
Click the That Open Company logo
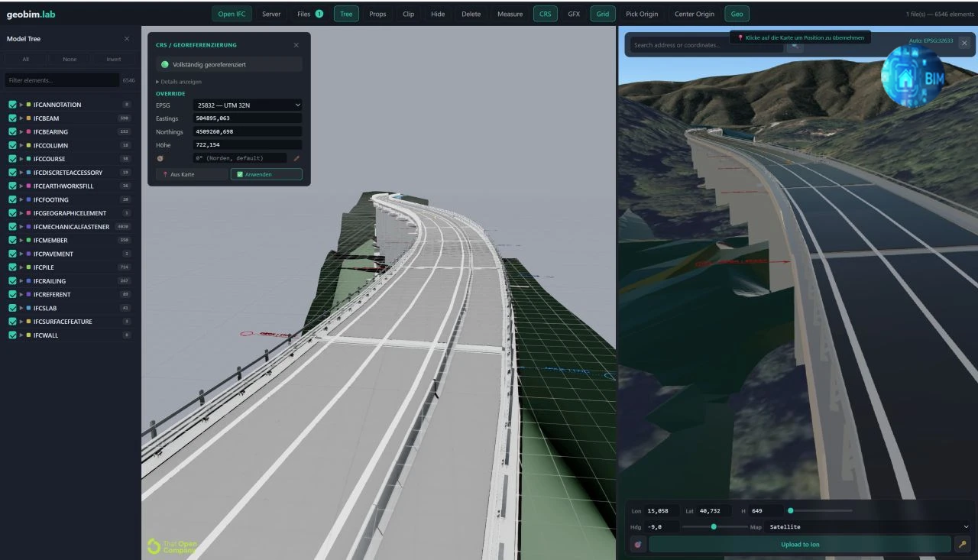[172, 546]
